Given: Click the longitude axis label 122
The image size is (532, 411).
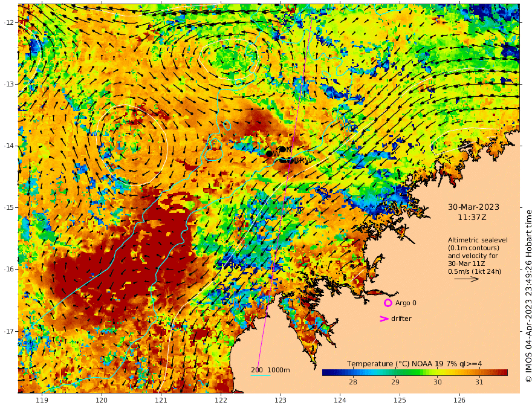Looking at the screenshot, I should [x=221, y=401].
